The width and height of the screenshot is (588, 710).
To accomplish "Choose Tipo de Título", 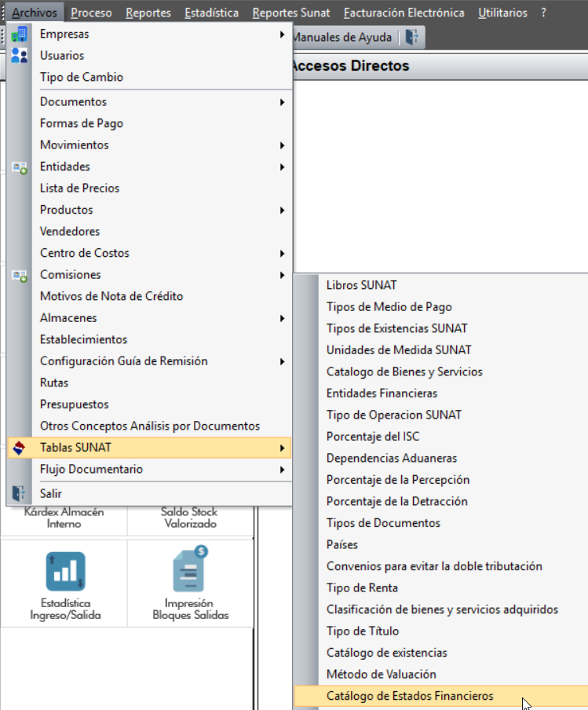I will pos(441,631).
